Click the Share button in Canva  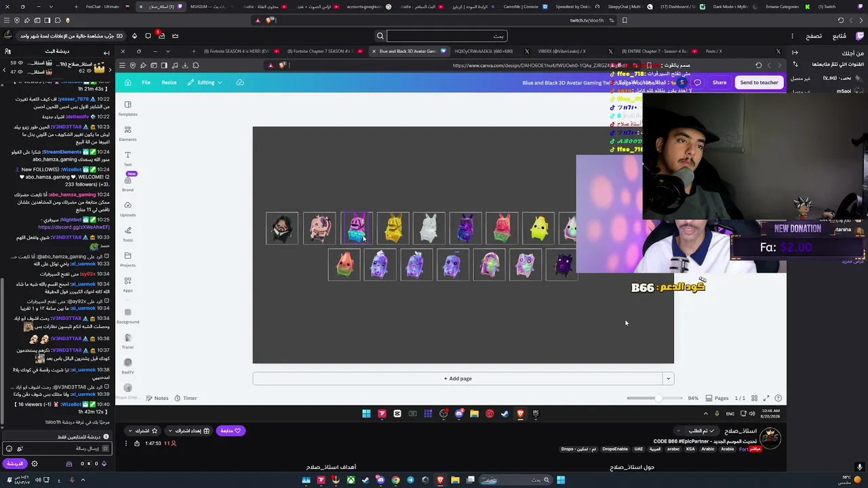(719, 83)
